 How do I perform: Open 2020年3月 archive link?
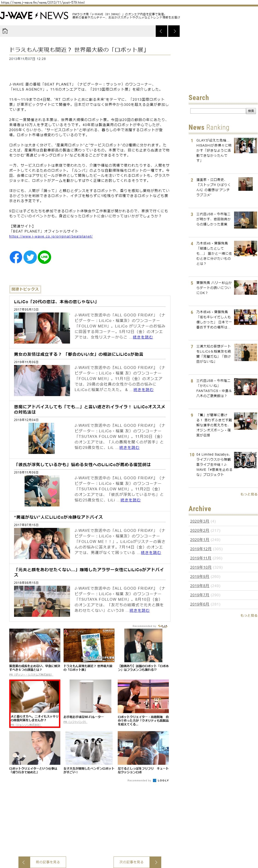(x=199, y=521)
